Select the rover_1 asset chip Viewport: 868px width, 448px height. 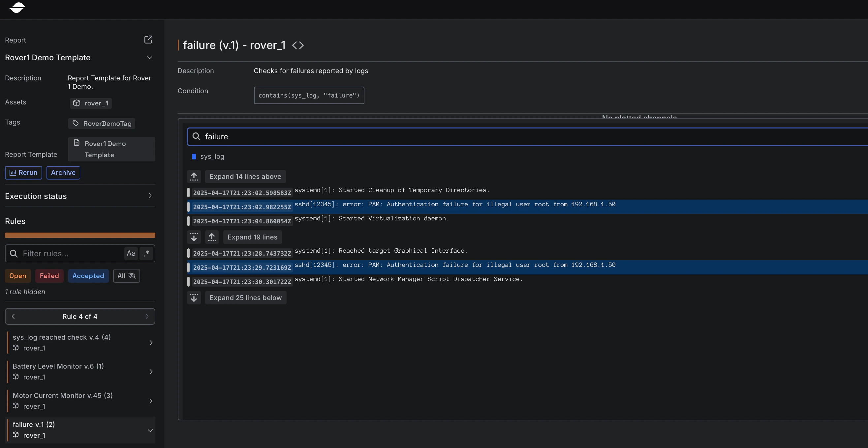point(91,103)
